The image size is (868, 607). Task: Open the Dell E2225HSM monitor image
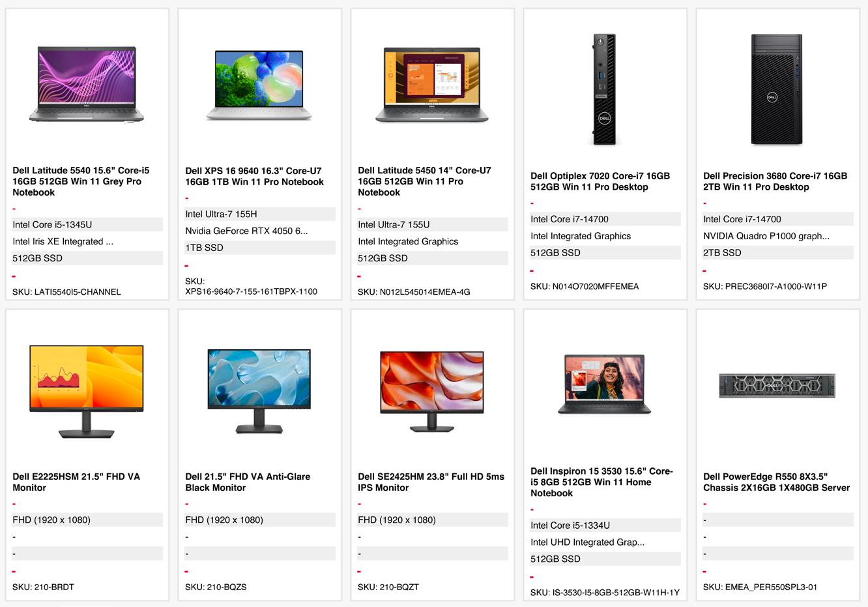coord(87,391)
